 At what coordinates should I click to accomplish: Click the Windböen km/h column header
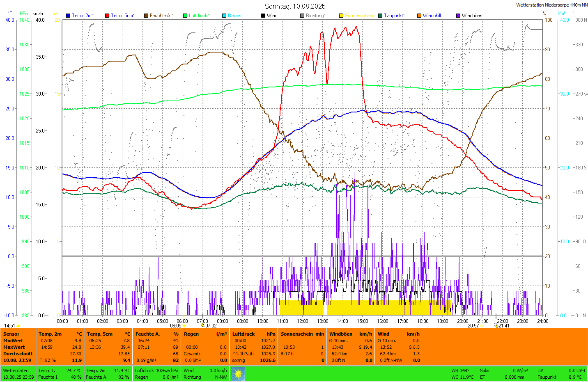(x=351, y=334)
